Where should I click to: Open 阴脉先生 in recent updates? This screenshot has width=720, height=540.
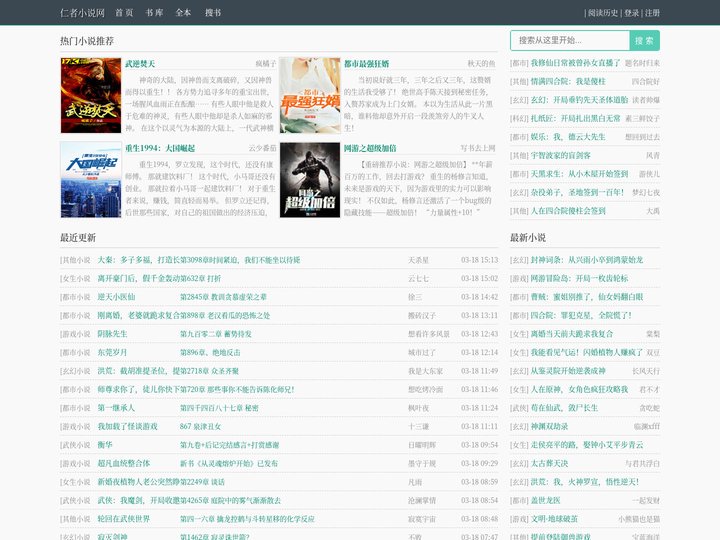pos(112,334)
